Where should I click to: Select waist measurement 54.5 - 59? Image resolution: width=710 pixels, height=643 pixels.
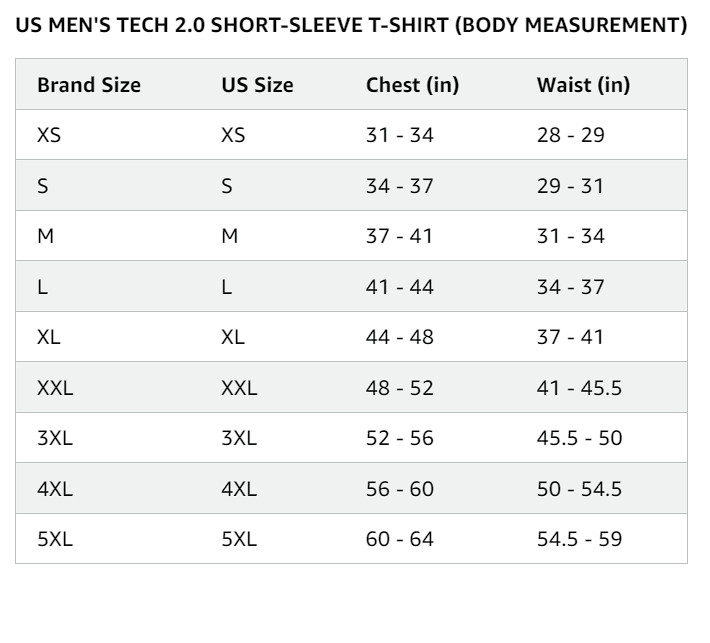[x=579, y=539]
